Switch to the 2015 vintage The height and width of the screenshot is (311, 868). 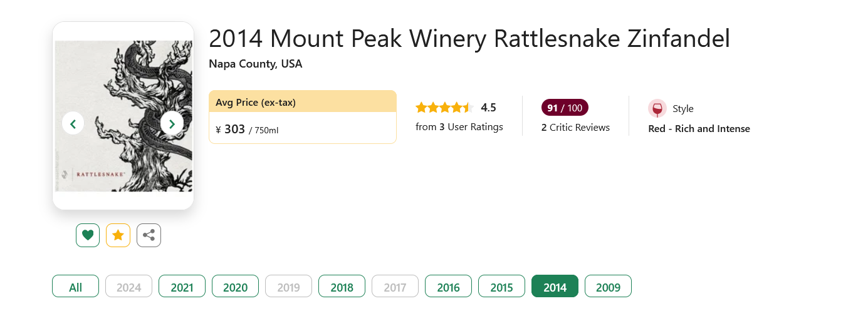[501, 287]
